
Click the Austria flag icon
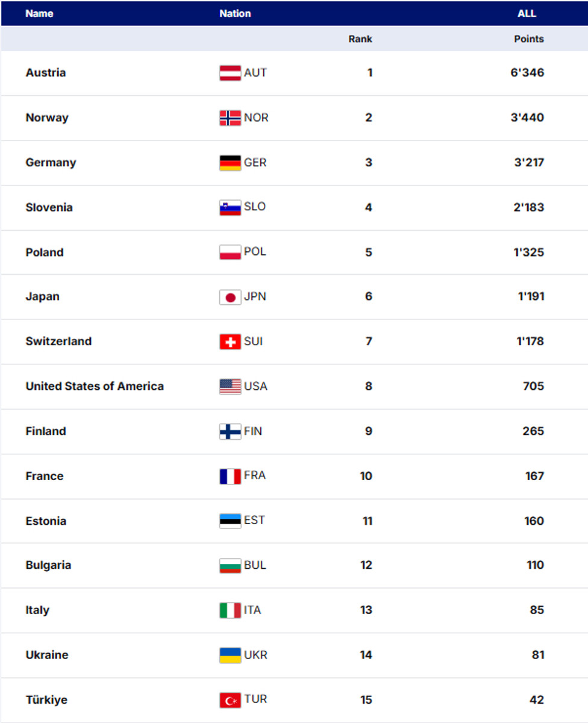(230, 73)
